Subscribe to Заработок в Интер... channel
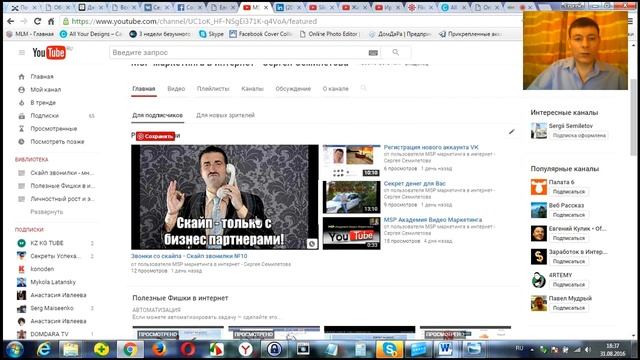 coord(569,261)
